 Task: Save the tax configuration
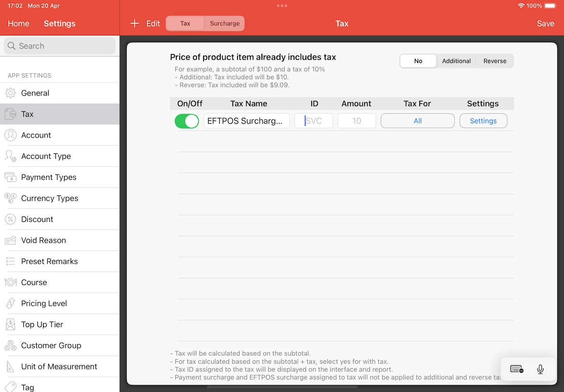(x=545, y=24)
